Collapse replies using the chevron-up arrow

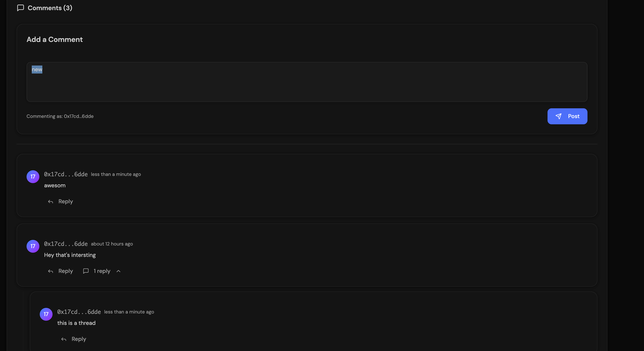coord(119,271)
